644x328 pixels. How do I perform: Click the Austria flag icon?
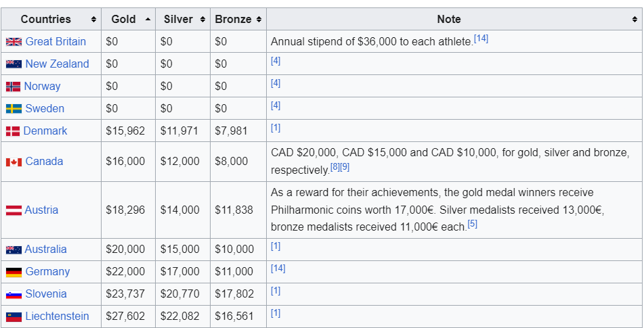(x=13, y=210)
